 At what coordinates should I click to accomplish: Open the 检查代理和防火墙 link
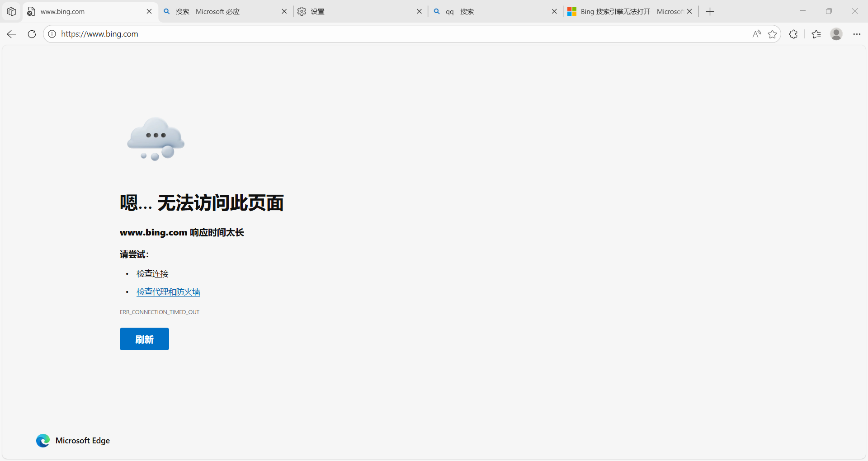click(168, 292)
